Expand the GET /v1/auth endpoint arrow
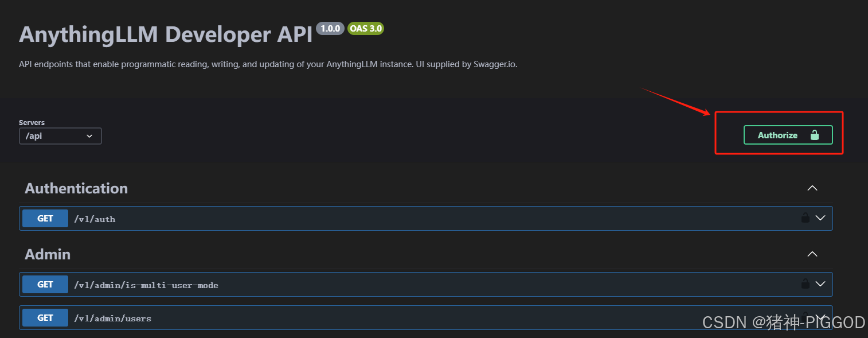868x338 pixels. coord(820,218)
